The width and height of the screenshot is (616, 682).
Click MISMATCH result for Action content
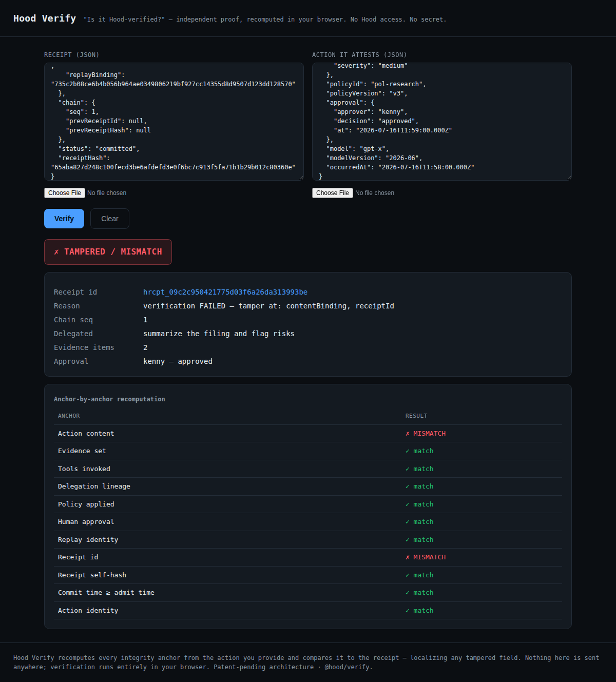[426, 434]
